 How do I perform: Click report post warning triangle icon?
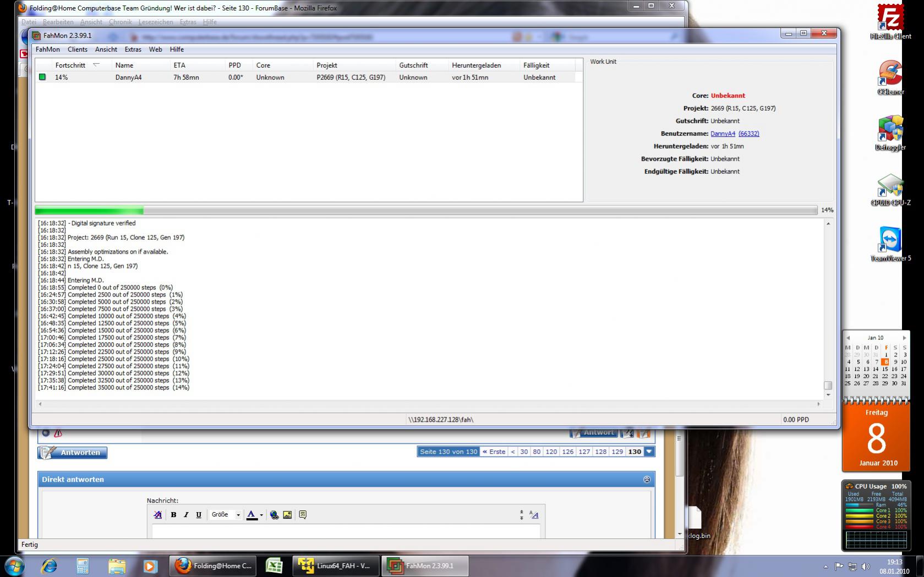(58, 433)
